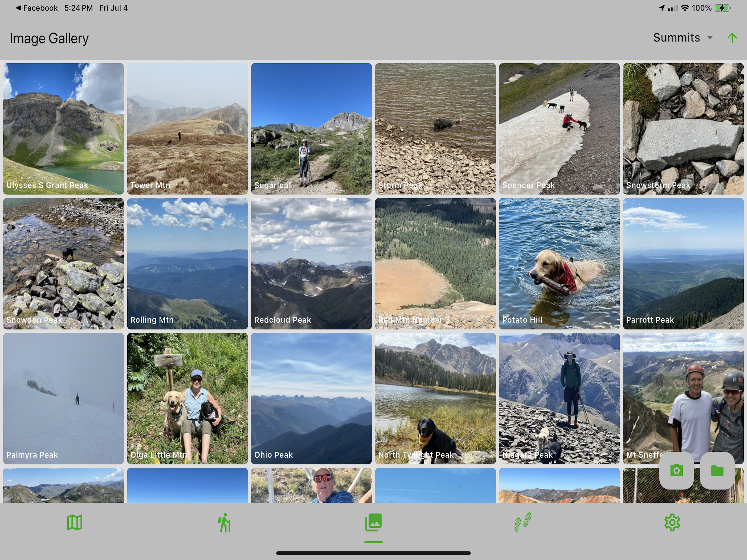Open the Red Mtn Number 3 photo
The image size is (747, 560).
435,264
